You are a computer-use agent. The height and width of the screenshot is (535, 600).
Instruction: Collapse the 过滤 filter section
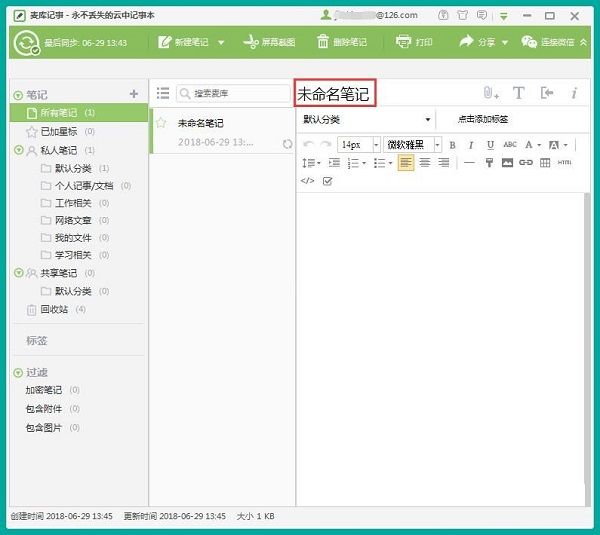(x=18, y=372)
